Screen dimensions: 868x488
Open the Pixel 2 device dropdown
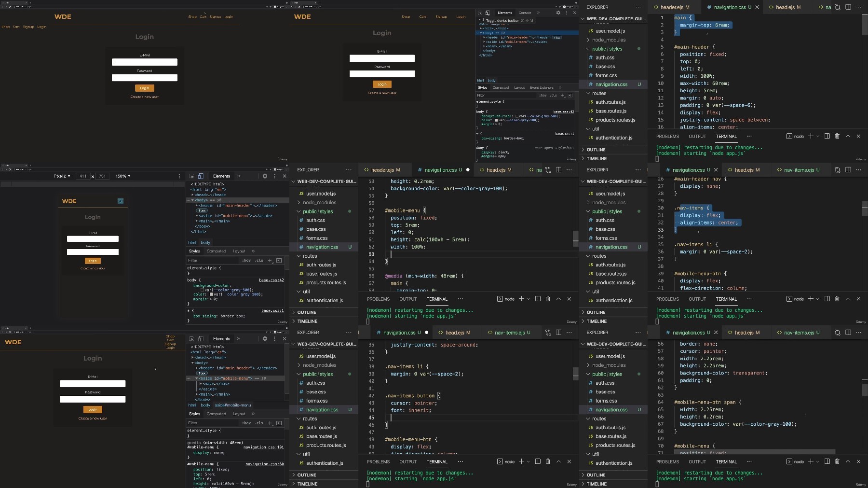point(62,176)
